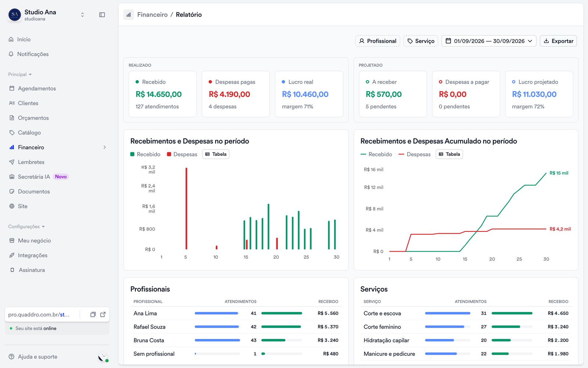The width and height of the screenshot is (588, 368).
Task: Toggle Recebido legend in accumulated chart
Action: [x=376, y=154]
